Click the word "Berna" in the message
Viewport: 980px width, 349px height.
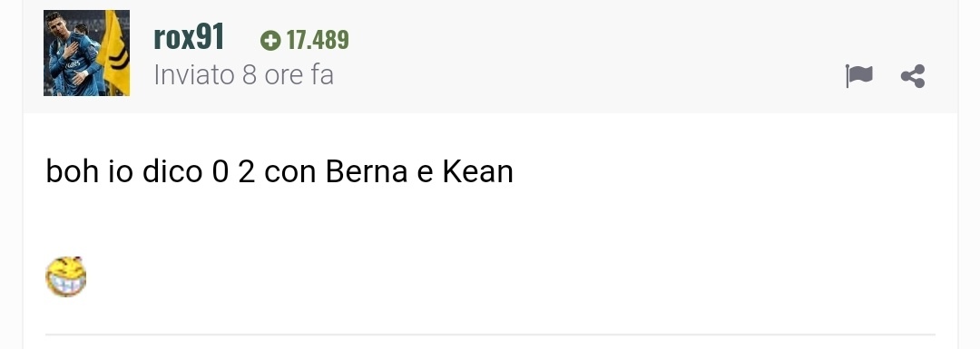(x=367, y=171)
